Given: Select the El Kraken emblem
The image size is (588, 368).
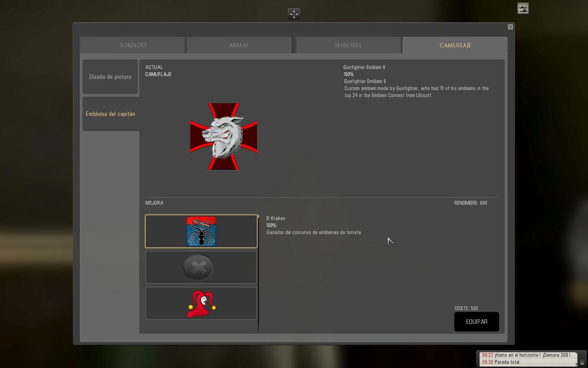Looking at the screenshot, I should (x=201, y=231).
